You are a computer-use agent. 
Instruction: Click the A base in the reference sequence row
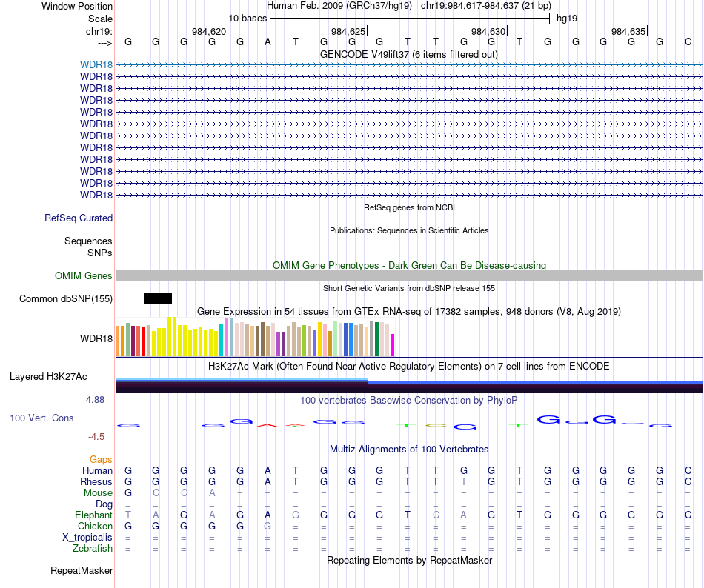[x=268, y=42]
